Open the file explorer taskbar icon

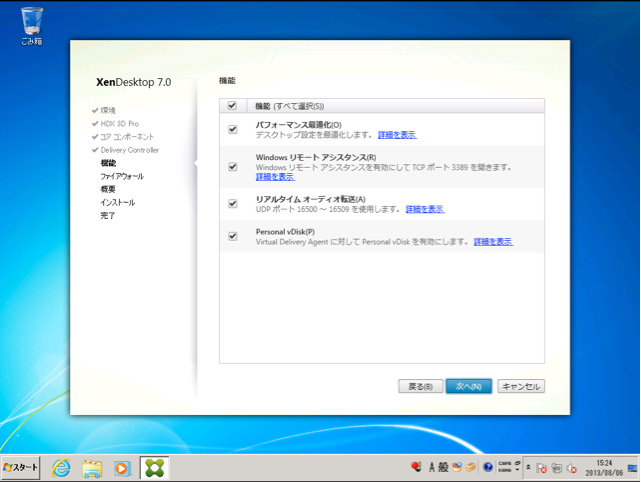click(92, 468)
